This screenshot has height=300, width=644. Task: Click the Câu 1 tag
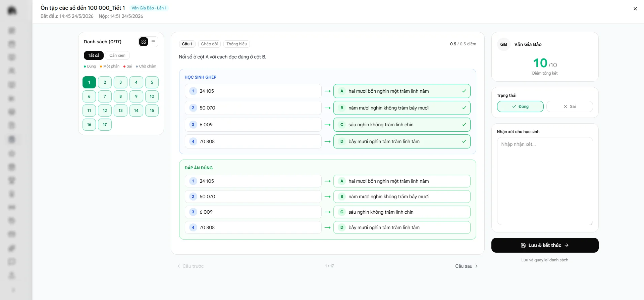[187, 44]
